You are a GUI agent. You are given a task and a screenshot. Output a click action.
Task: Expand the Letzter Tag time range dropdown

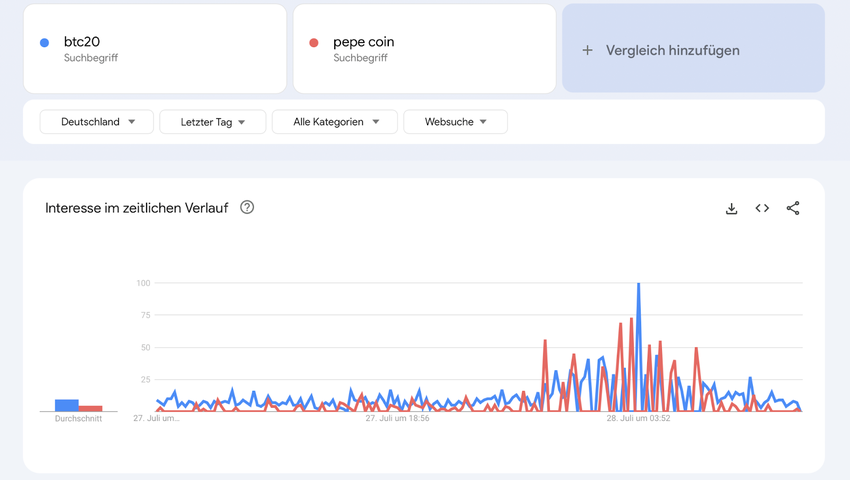[x=212, y=122]
